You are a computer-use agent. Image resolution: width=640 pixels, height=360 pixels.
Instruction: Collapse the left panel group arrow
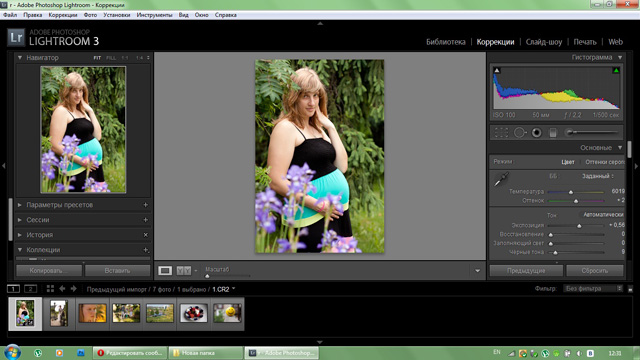[x=3, y=166]
